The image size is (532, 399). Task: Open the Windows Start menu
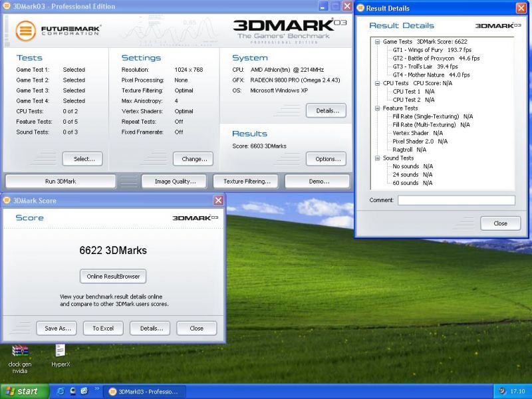(x=25, y=392)
